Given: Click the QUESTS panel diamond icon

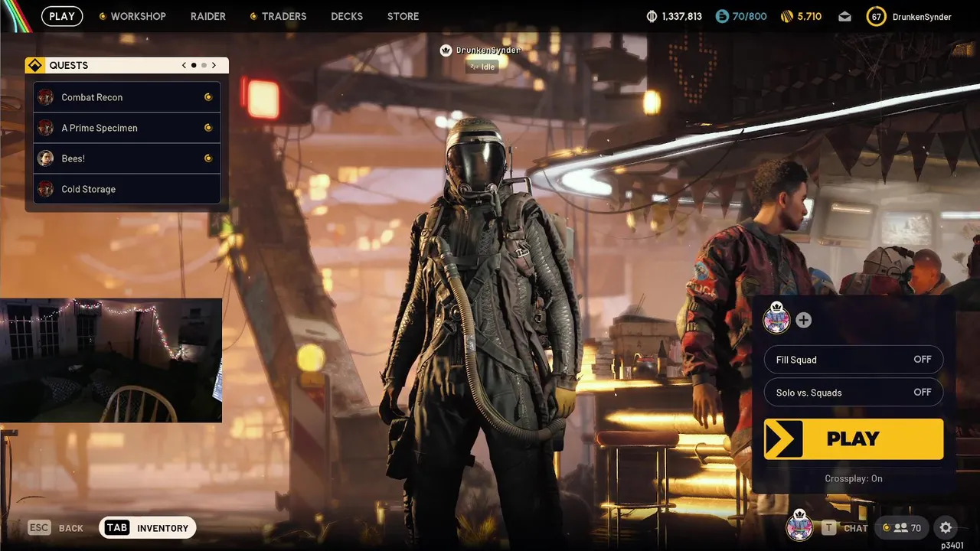Looking at the screenshot, I should 34,65.
